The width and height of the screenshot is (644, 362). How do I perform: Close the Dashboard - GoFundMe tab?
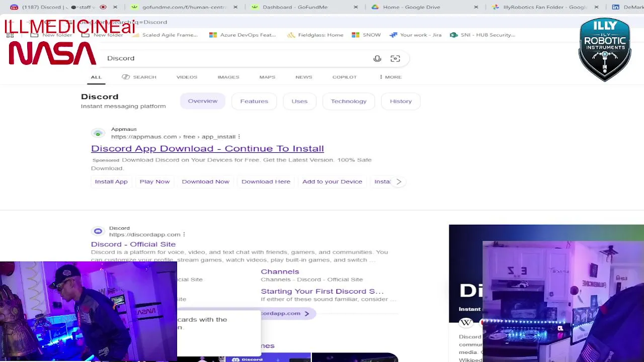[x=356, y=7]
